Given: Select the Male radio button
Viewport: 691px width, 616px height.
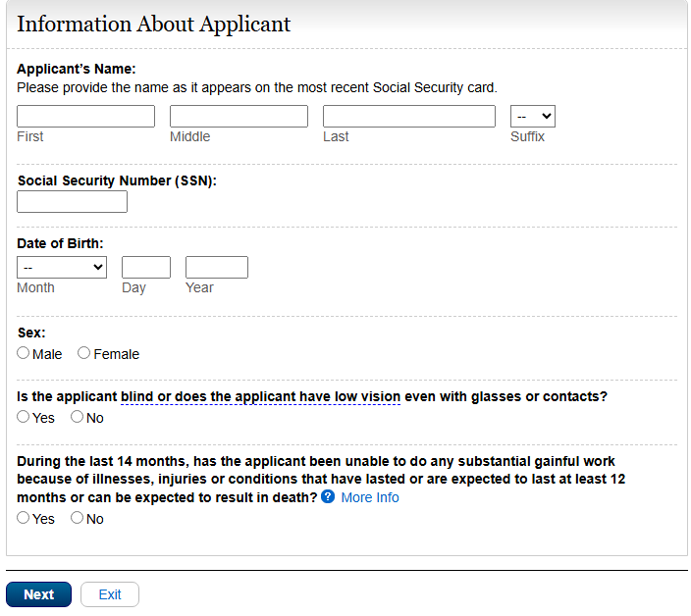Looking at the screenshot, I should click(x=24, y=353).
